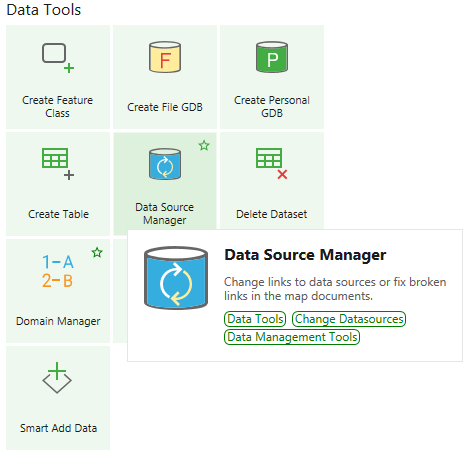Select the Data Management Tools tag

pos(292,337)
